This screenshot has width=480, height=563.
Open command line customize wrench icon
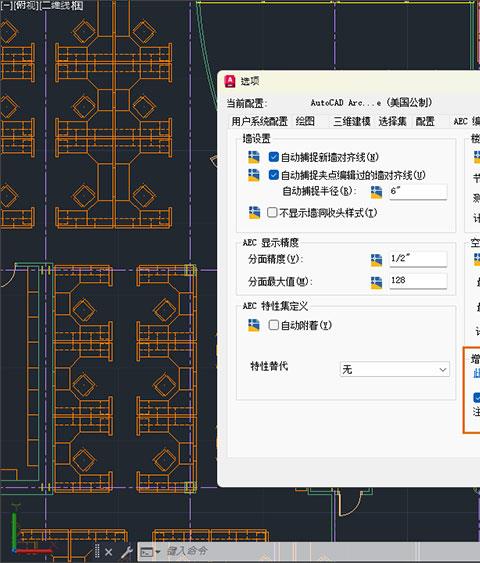coord(126,552)
